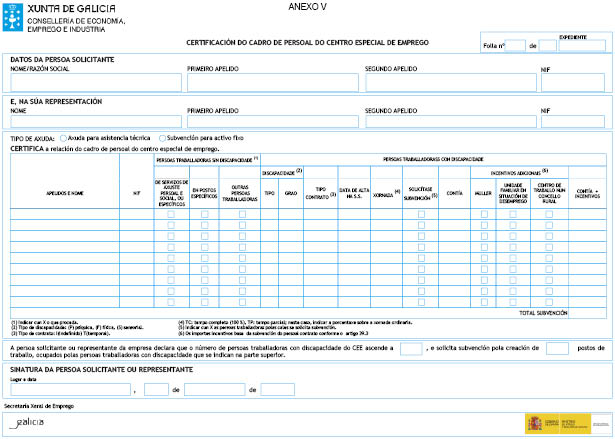Tick first-row 'Unidade familiar en situación de desemprego' checkbox
This screenshot has height=439, width=615.
[513, 214]
